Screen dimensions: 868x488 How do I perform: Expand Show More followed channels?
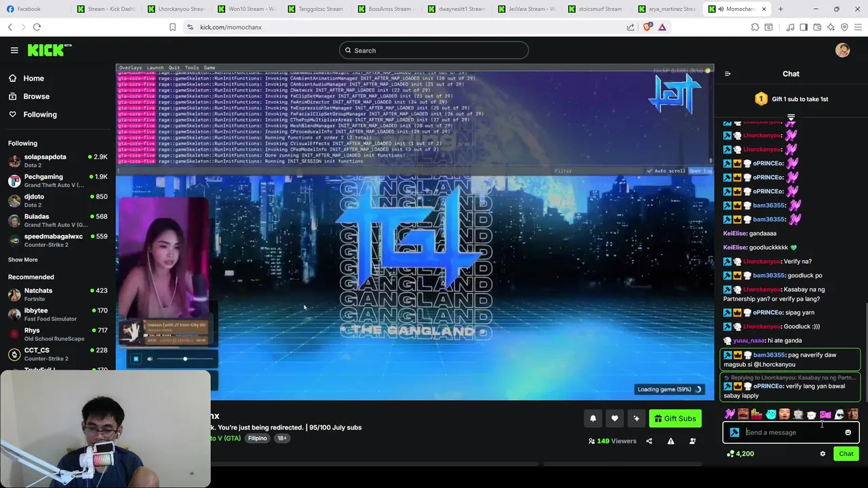point(23,260)
